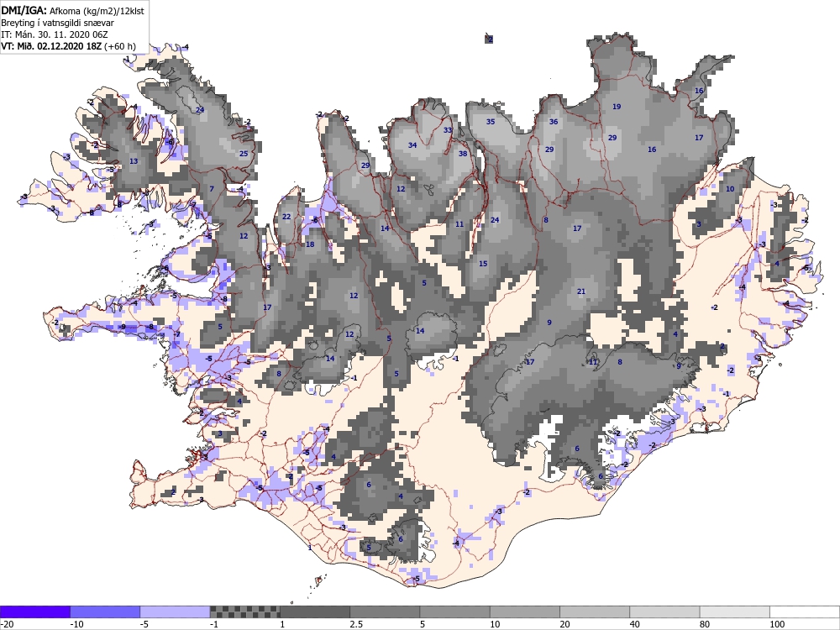Click the map value '13' in the Westfjords
The width and height of the screenshot is (840, 630).
pos(134,161)
